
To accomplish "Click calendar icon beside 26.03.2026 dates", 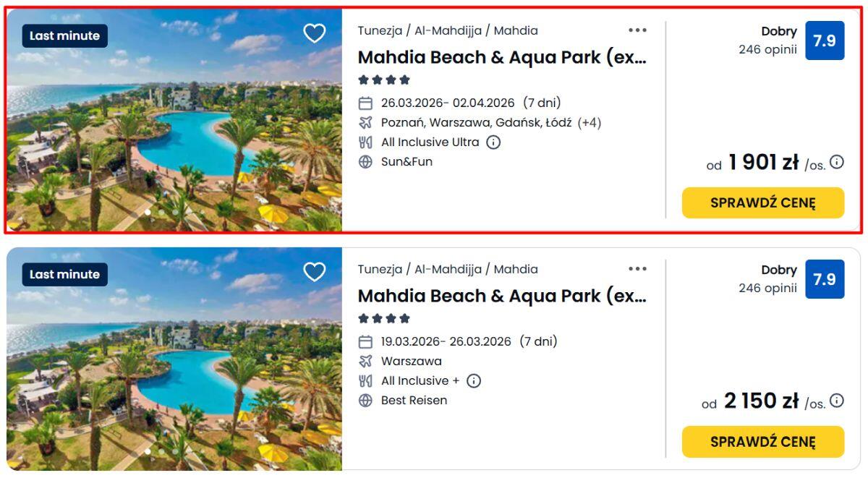I will 366,103.
